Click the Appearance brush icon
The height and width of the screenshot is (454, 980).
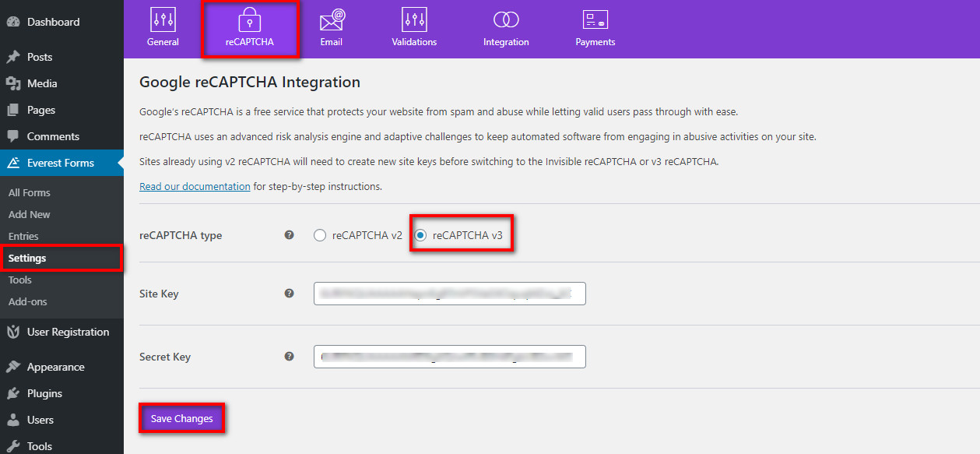pos(13,367)
